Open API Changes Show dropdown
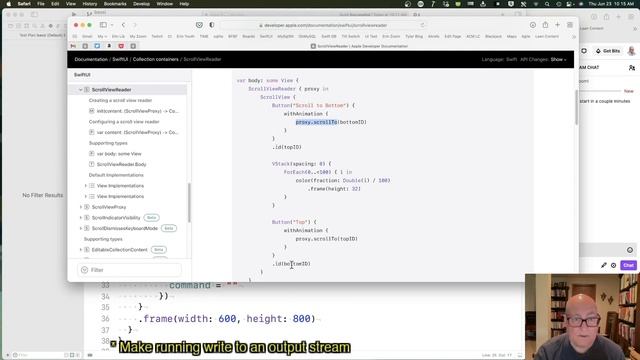Screen dimensions: 640x360 click(558, 59)
